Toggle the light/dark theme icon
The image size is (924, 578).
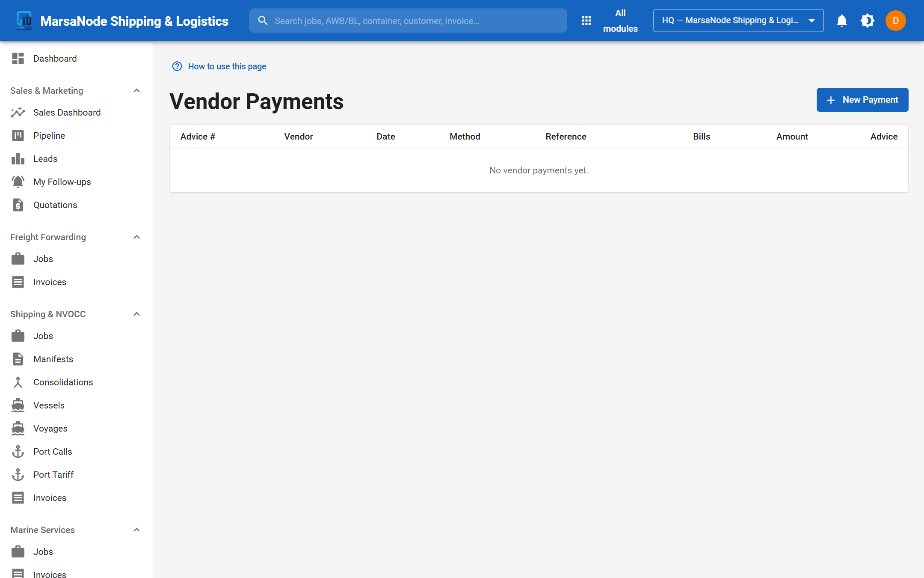pyautogui.click(x=867, y=21)
